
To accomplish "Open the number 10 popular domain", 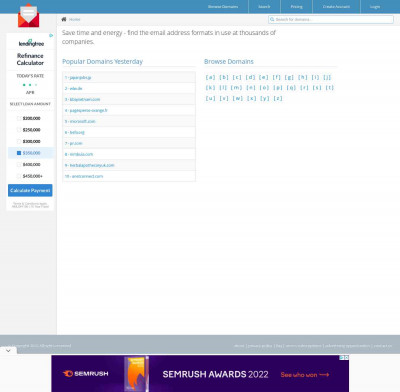I will [84, 176].
